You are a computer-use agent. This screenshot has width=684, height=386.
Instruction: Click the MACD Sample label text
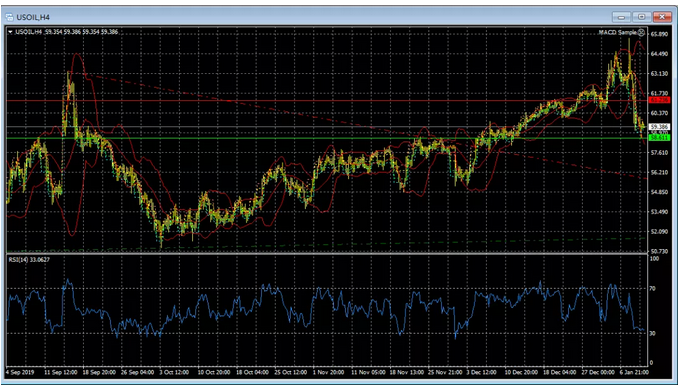pyautogui.click(x=618, y=32)
